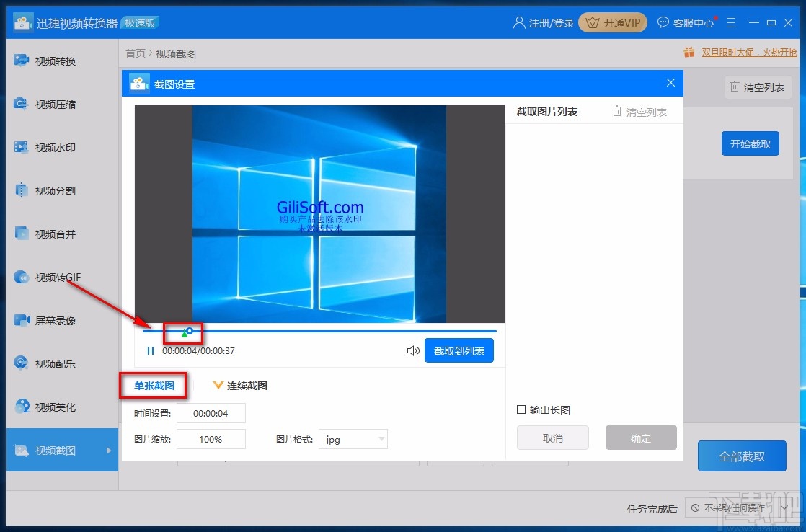Screen dimensions: 806x532
Task: Switch to the 单张截图 tab
Action: coord(153,385)
